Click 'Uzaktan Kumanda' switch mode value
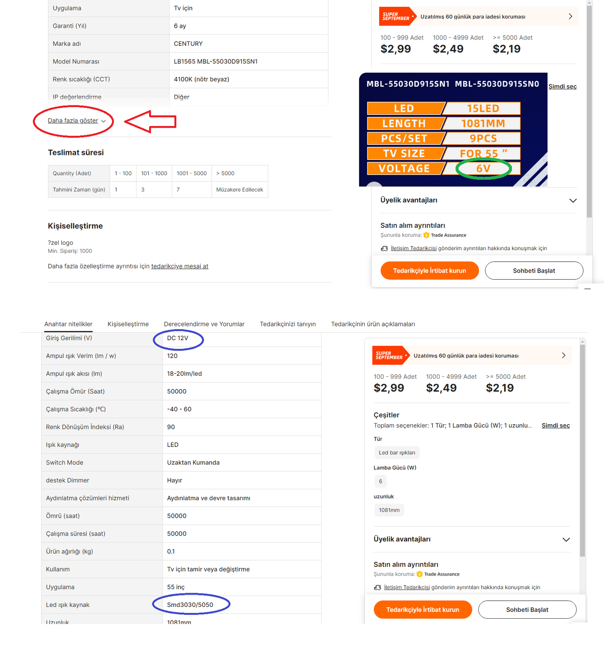 tap(193, 462)
